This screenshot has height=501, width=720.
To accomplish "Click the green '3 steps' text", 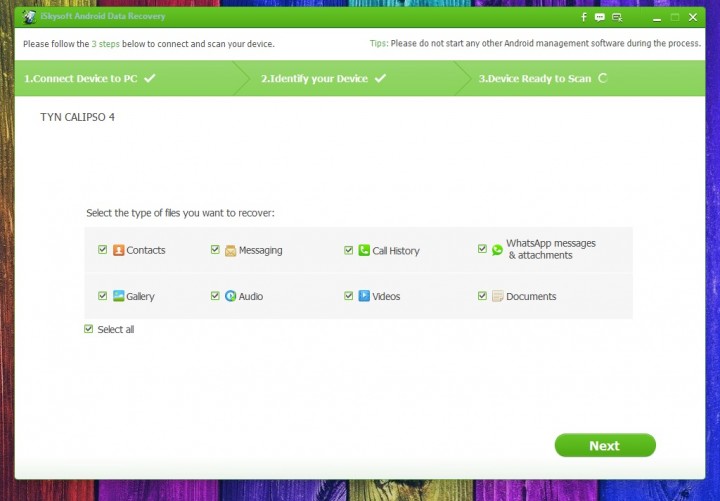I will pyautogui.click(x=106, y=44).
